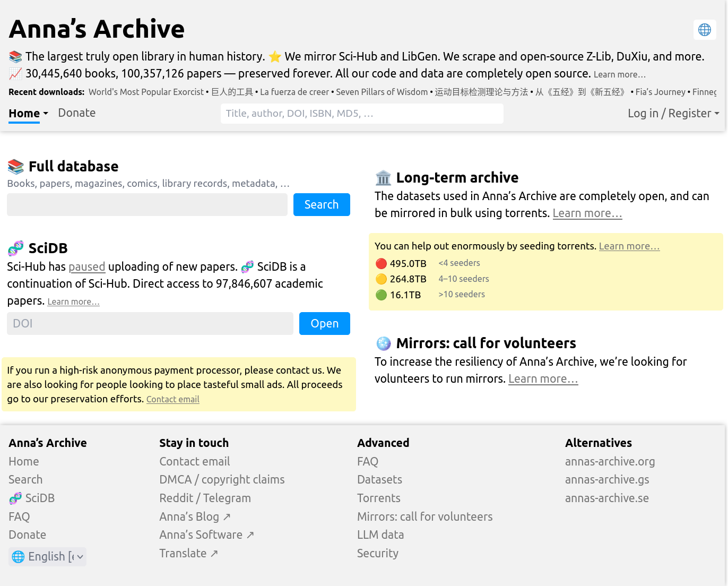Open the Contact email link in yellow notice
The image size is (728, 586).
click(x=172, y=400)
